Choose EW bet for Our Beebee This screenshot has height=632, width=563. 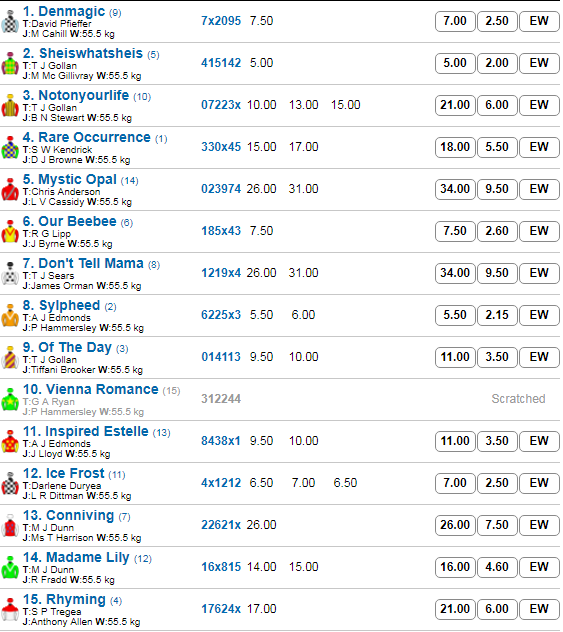coord(539,231)
